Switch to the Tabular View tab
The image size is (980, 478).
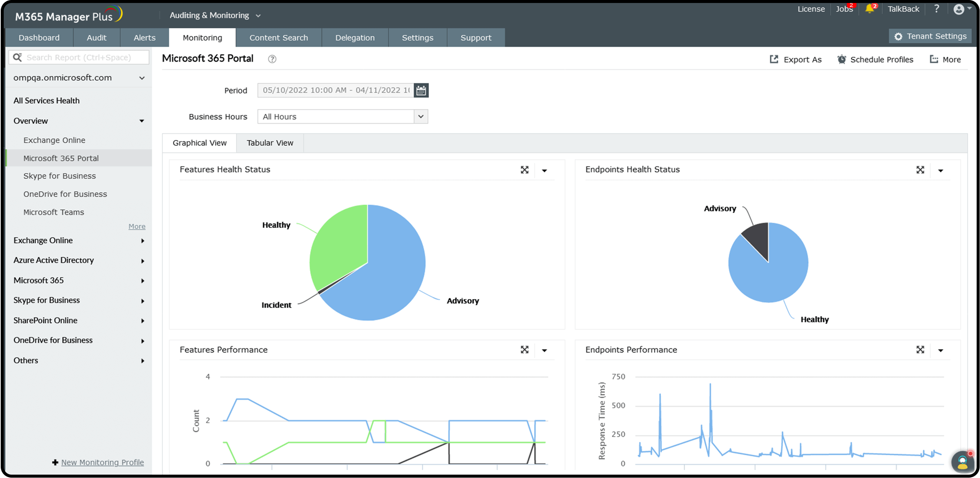pyautogui.click(x=270, y=143)
